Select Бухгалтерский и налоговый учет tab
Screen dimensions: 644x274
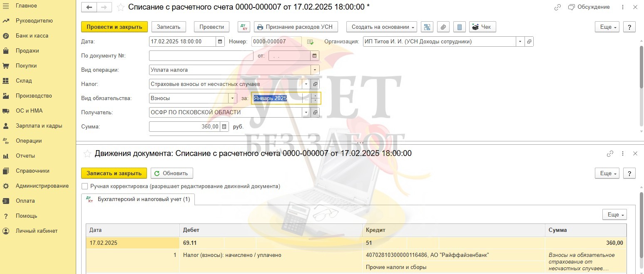[138, 199]
